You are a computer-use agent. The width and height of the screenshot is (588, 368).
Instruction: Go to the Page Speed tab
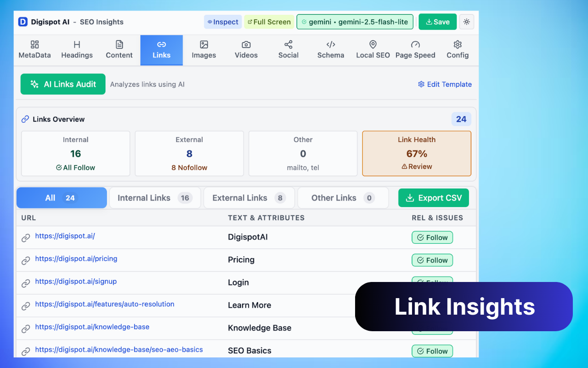tap(415, 50)
